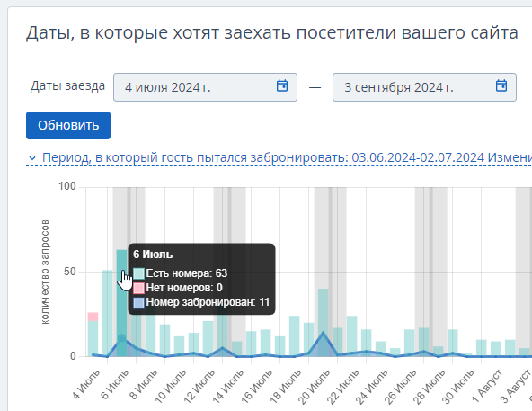Click the 4 Июль axis label
This screenshot has height=411, width=532.
86,384
